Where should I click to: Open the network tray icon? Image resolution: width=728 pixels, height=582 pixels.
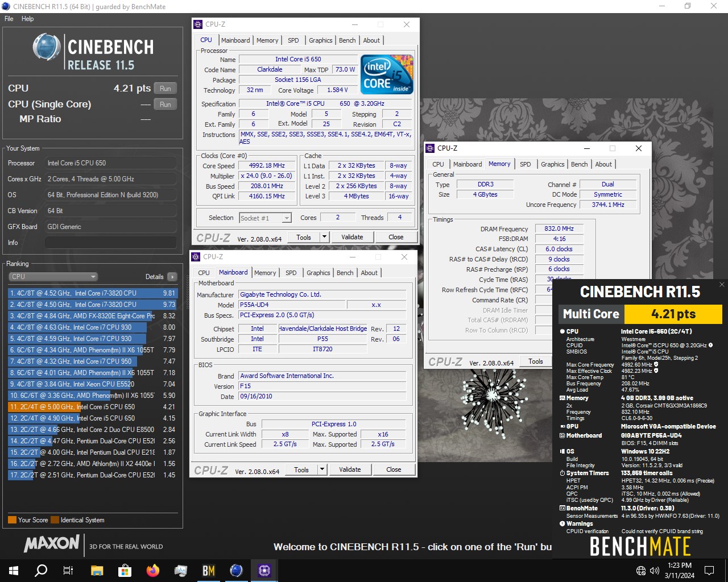[641, 571]
